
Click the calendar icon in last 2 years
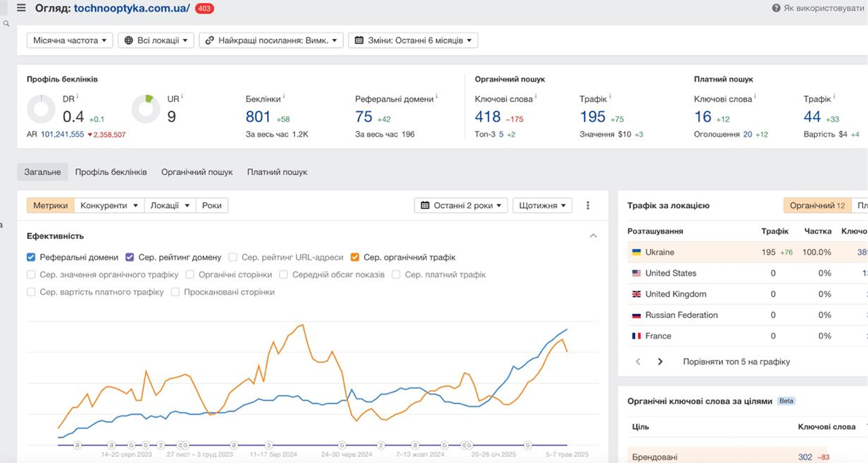(x=425, y=205)
